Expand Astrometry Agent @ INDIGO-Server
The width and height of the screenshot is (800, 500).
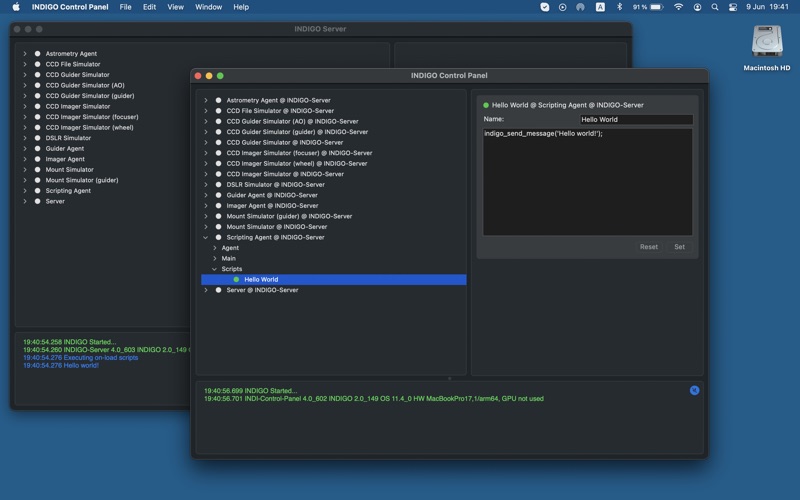206,100
